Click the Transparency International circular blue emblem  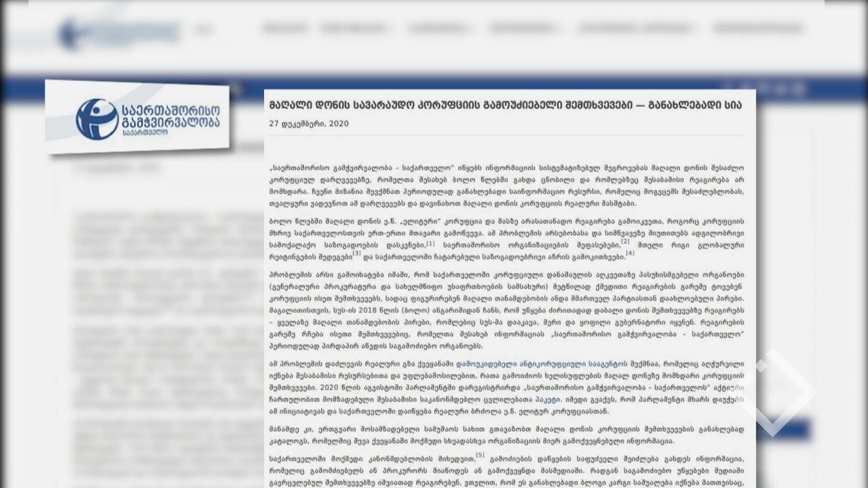click(97, 119)
